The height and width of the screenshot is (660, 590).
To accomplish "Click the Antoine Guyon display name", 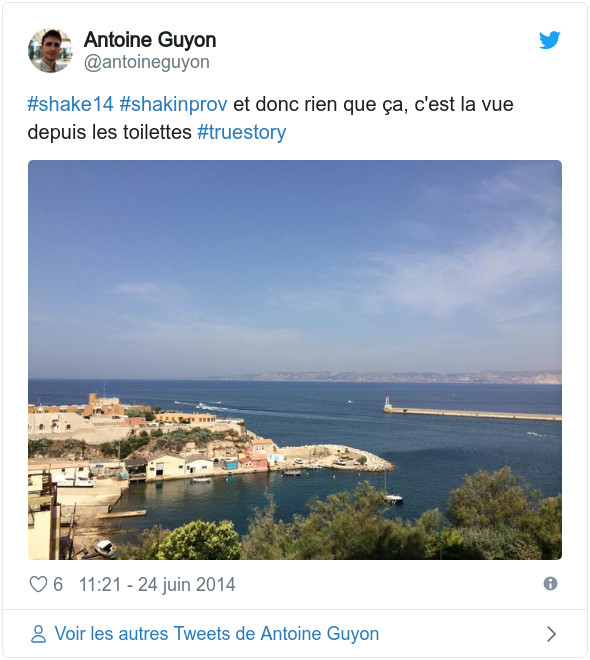I will tap(150, 40).
